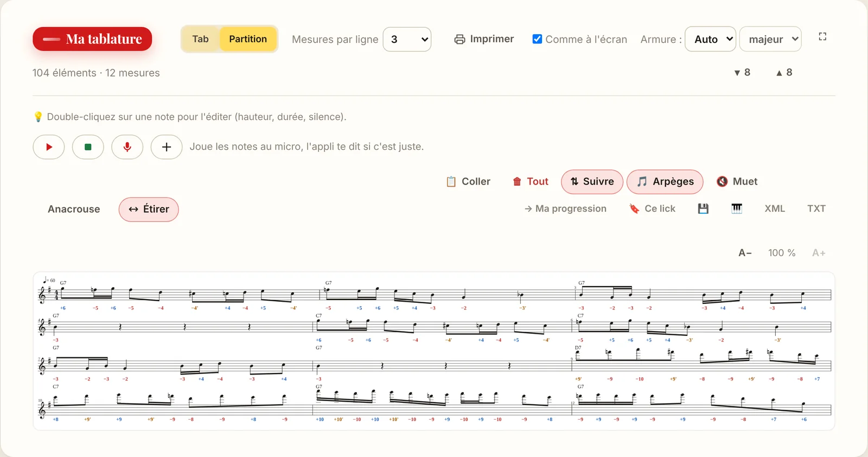Switch to the Partition view
This screenshot has height=457, width=868.
248,39
